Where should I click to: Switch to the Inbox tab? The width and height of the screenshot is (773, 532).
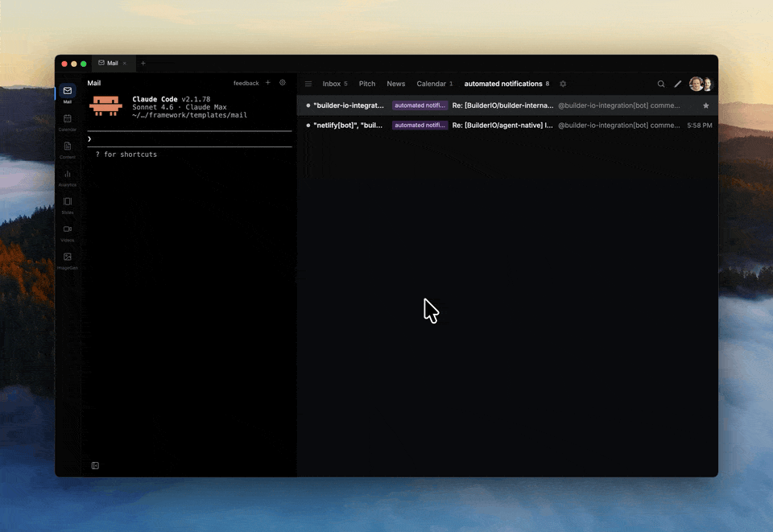coord(330,84)
